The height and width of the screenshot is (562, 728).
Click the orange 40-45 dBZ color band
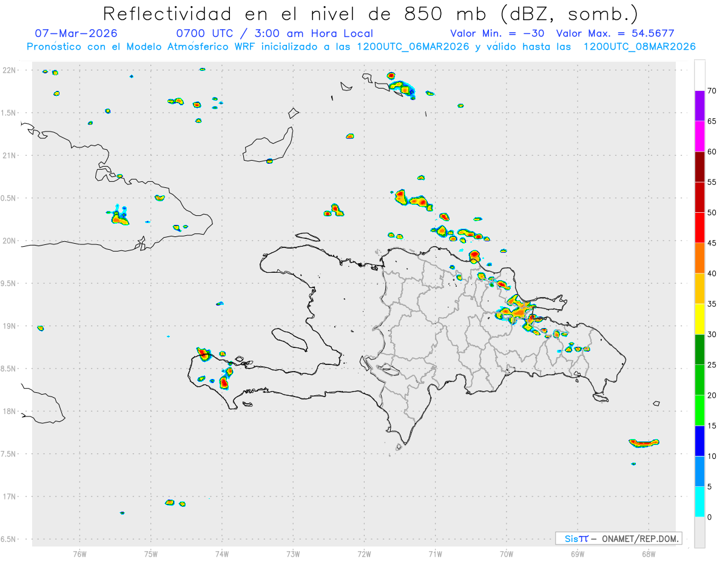(x=699, y=258)
